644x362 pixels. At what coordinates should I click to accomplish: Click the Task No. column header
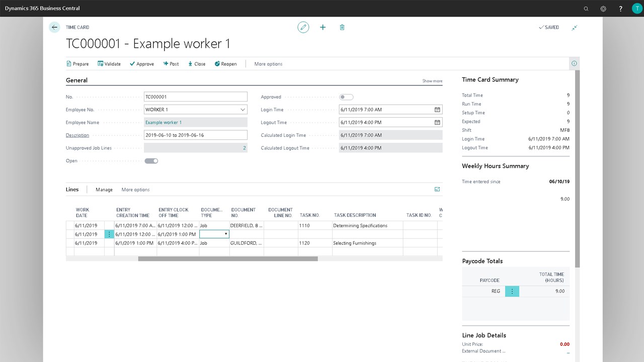(x=310, y=215)
